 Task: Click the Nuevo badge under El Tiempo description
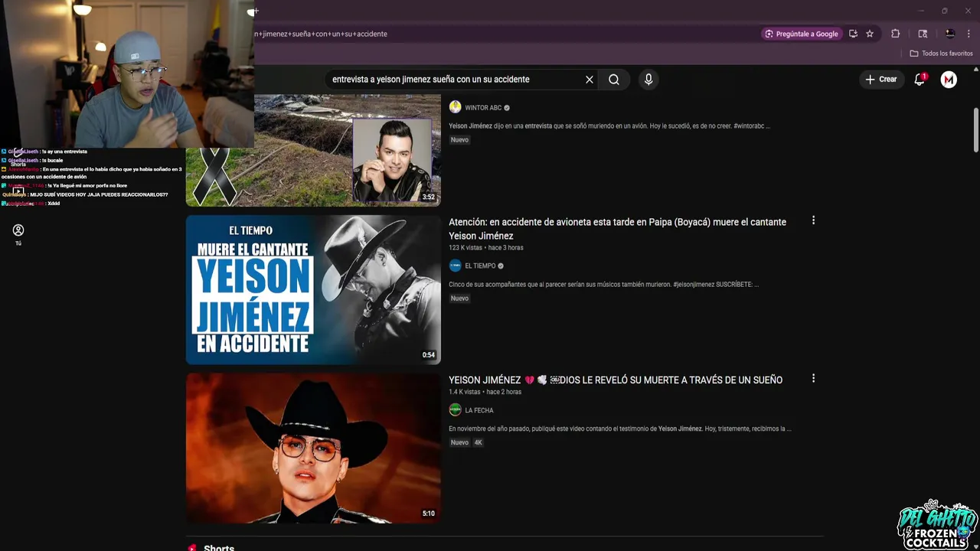(459, 298)
